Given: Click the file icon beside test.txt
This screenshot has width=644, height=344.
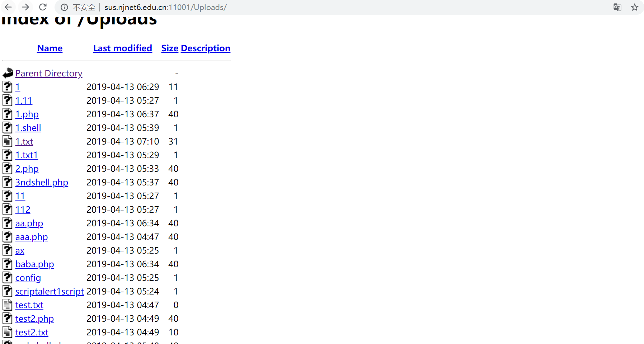Looking at the screenshot, I should 8,305.
